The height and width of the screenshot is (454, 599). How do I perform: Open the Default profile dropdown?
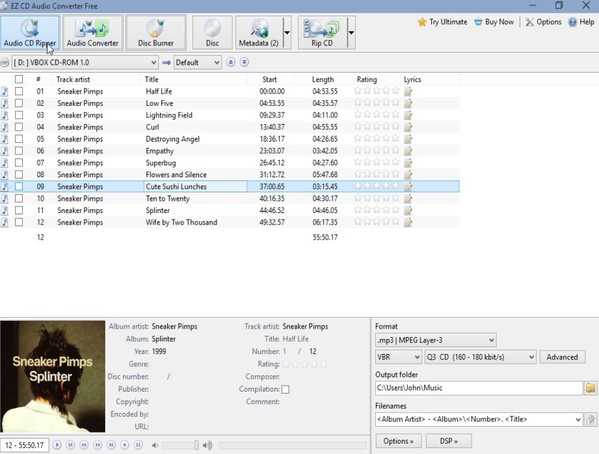(198, 62)
